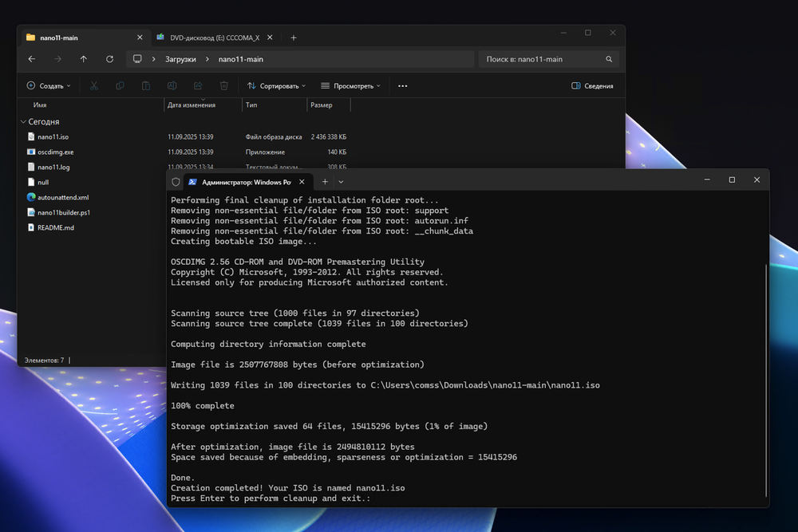Viewport: 798px width, 532px height.
Task: Refresh the nano11-main folder view
Action: (109, 59)
